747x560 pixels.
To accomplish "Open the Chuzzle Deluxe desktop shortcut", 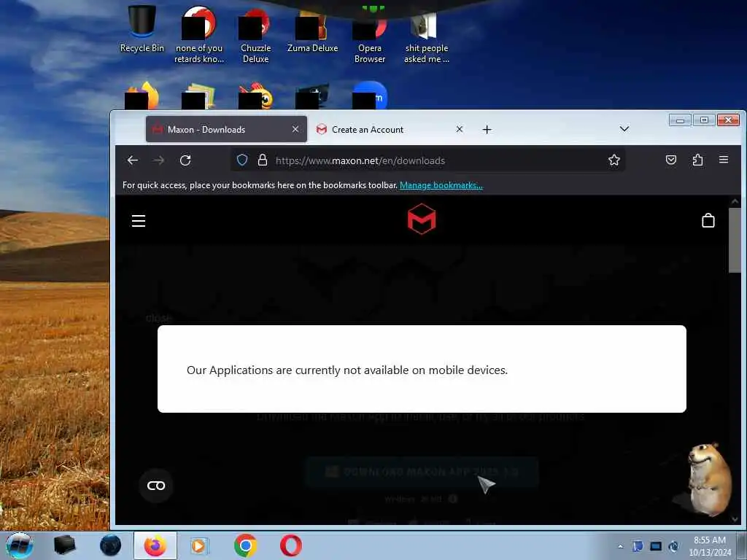I will [255, 35].
